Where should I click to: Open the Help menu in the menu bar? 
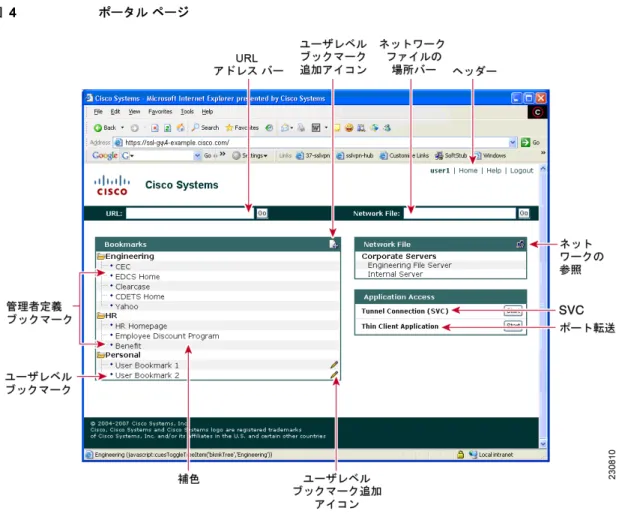click(207, 112)
